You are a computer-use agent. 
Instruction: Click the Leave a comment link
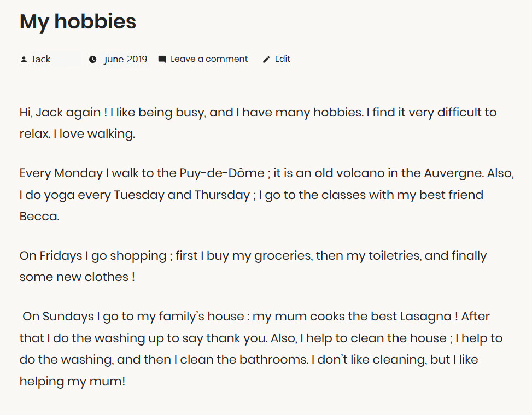pos(209,59)
